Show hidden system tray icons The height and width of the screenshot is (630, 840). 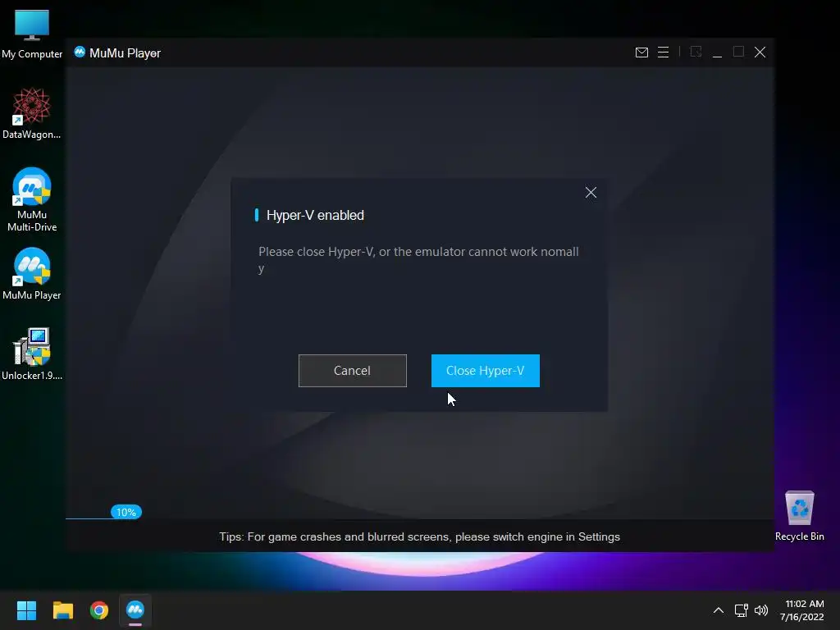coord(719,610)
